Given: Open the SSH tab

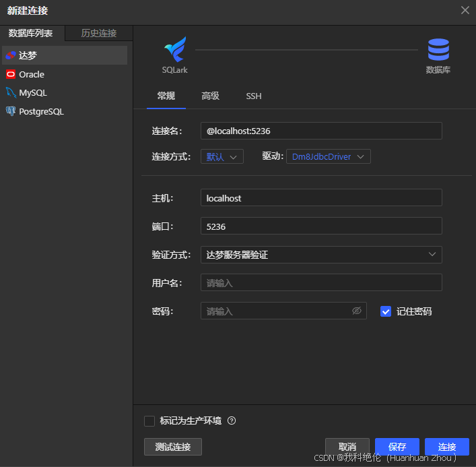Looking at the screenshot, I should tap(253, 96).
